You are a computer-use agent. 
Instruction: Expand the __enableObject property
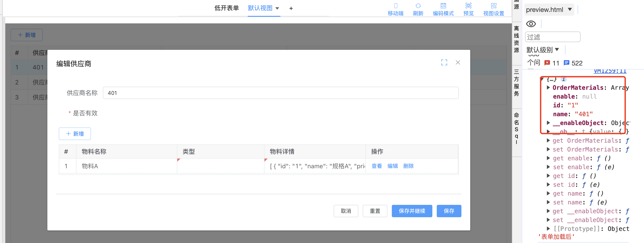[x=548, y=123]
